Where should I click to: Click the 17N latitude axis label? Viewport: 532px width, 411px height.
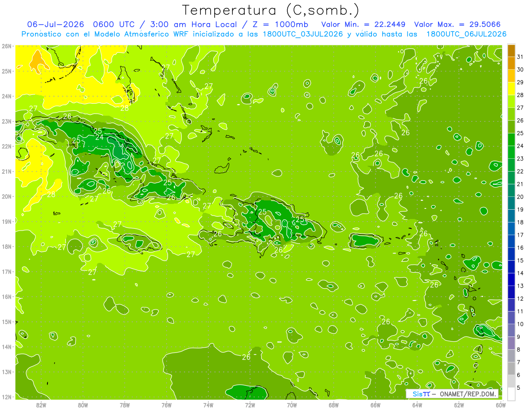[x=7, y=271]
